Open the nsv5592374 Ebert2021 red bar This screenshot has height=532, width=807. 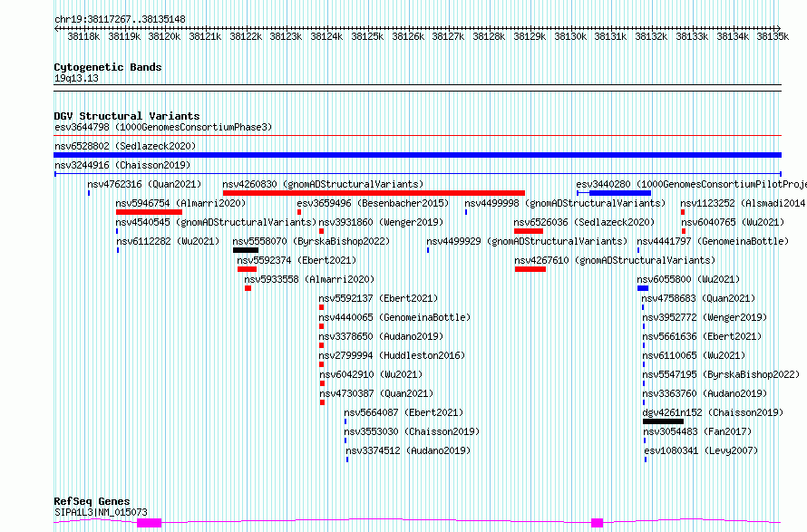(247, 269)
